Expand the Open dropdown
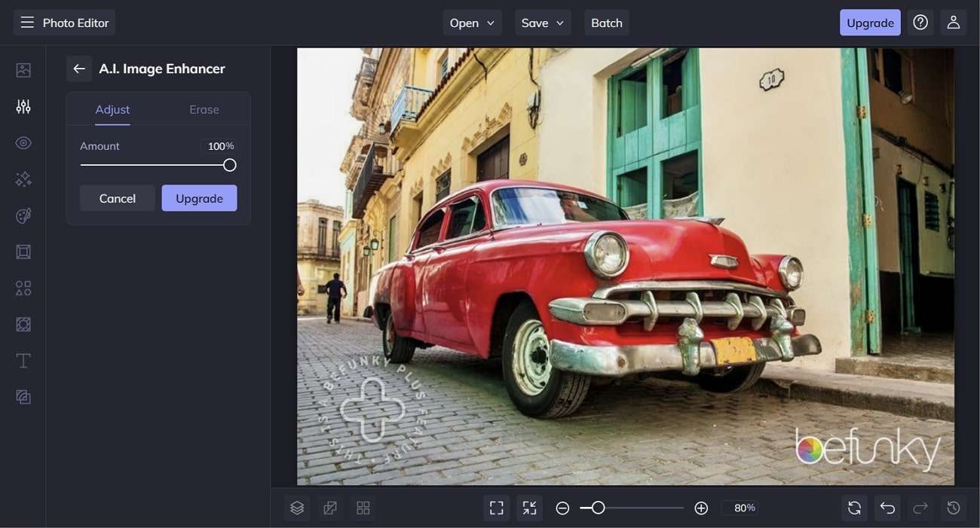The width and height of the screenshot is (980, 528). [x=472, y=23]
